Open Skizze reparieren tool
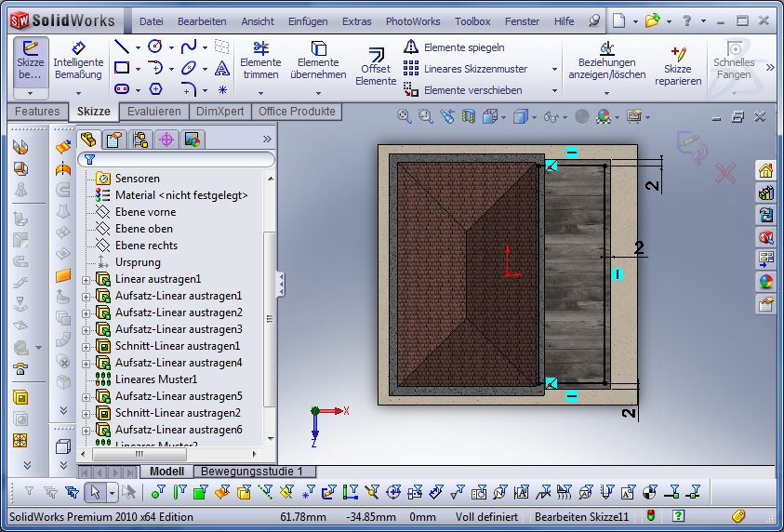The image size is (784, 532). point(677,66)
